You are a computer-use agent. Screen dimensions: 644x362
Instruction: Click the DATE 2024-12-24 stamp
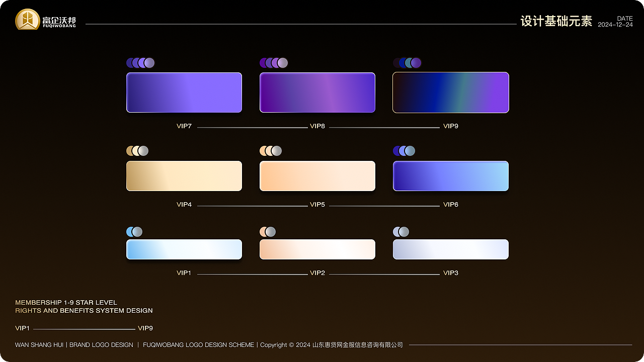[615, 22]
